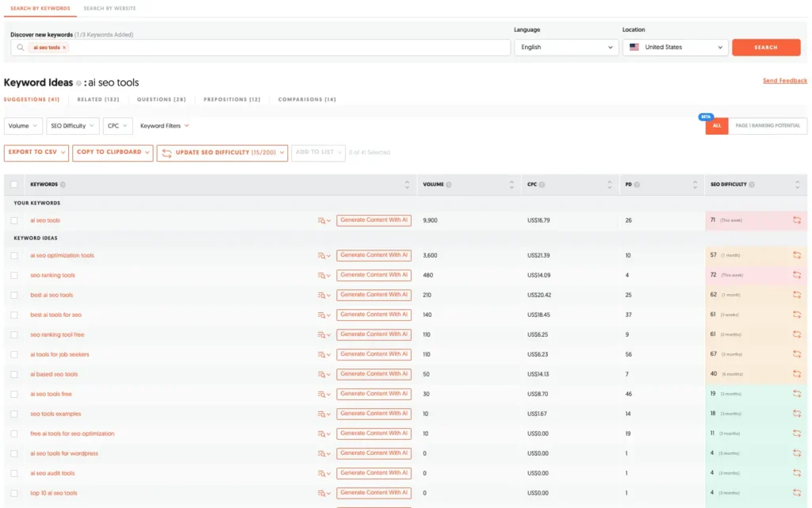Open SERP preview icon beside "seo ranking tools"
The image size is (812, 508).
tap(323, 275)
